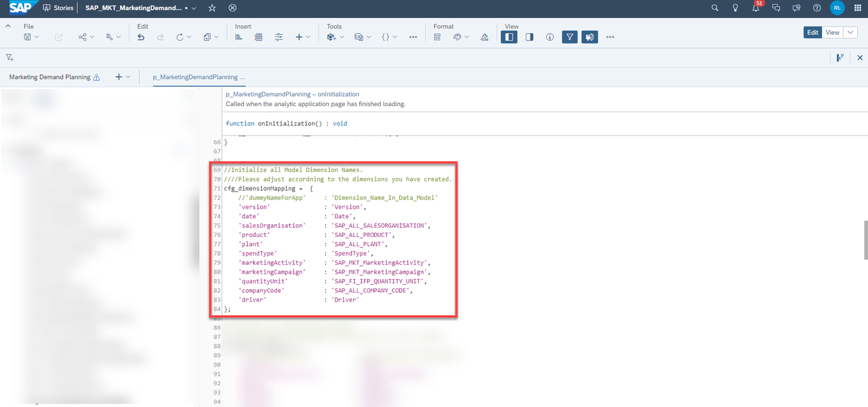Open notifications bell with 51 badge
The width and height of the screenshot is (868, 407).
(x=756, y=8)
